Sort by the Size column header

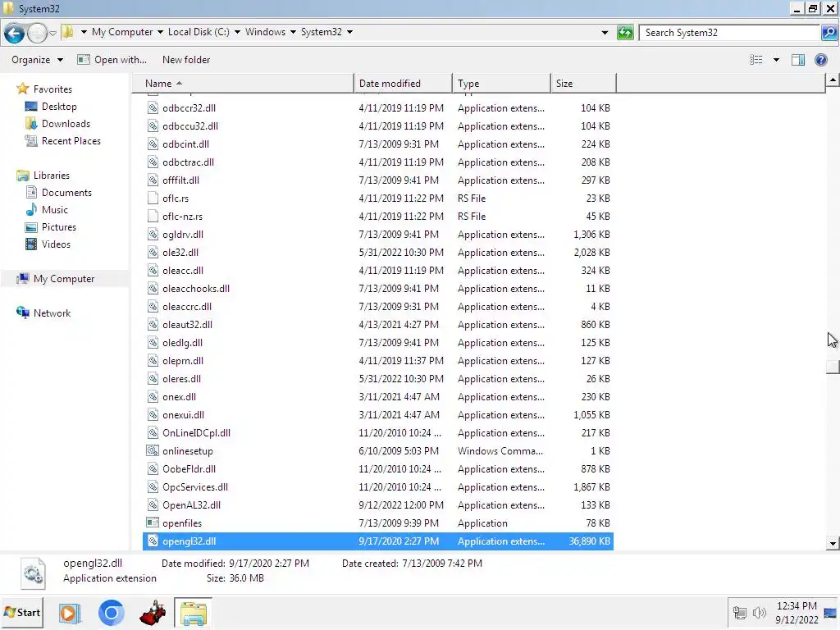click(583, 84)
